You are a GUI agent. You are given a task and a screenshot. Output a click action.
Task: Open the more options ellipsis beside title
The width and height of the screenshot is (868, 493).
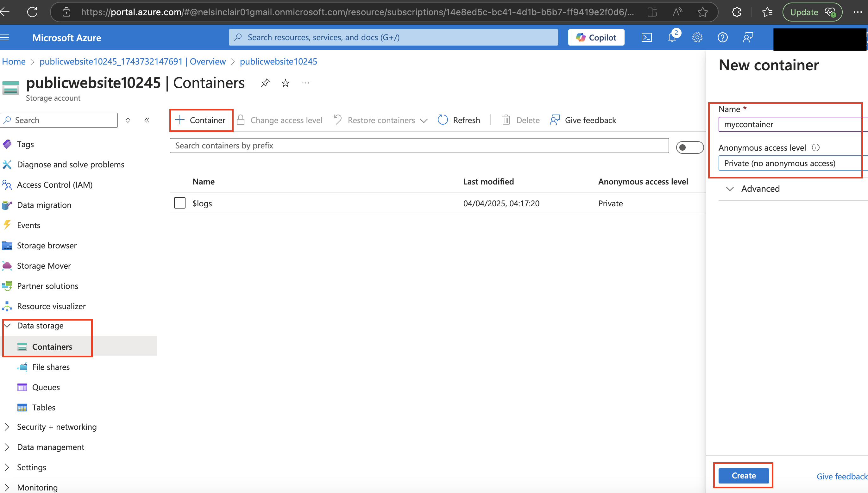click(x=306, y=83)
